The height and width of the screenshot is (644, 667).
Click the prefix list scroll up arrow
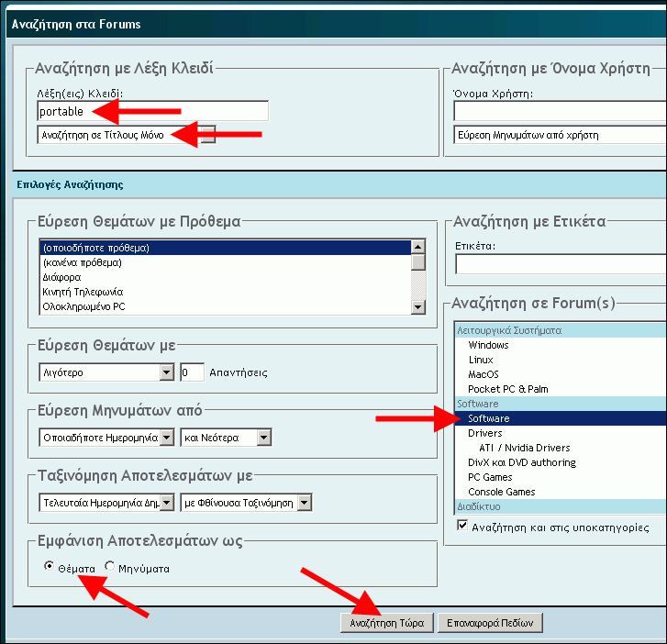pyautogui.click(x=418, y=247)
